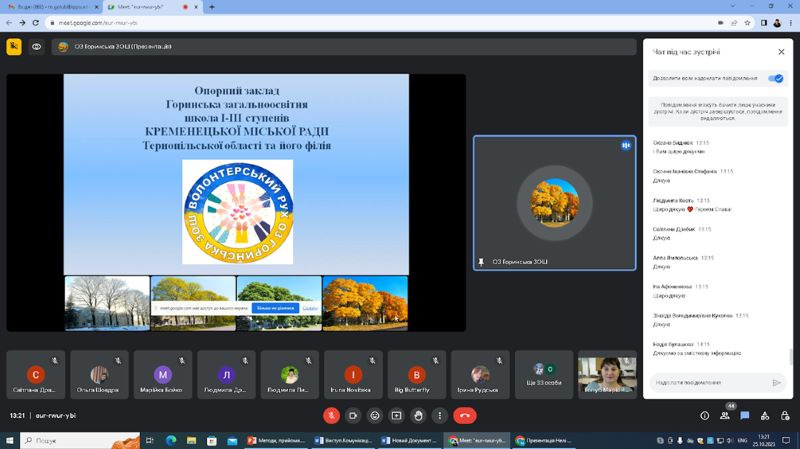The image size is (800, 449).
Task: Open host controls lock icon
Action: [785, 415]
